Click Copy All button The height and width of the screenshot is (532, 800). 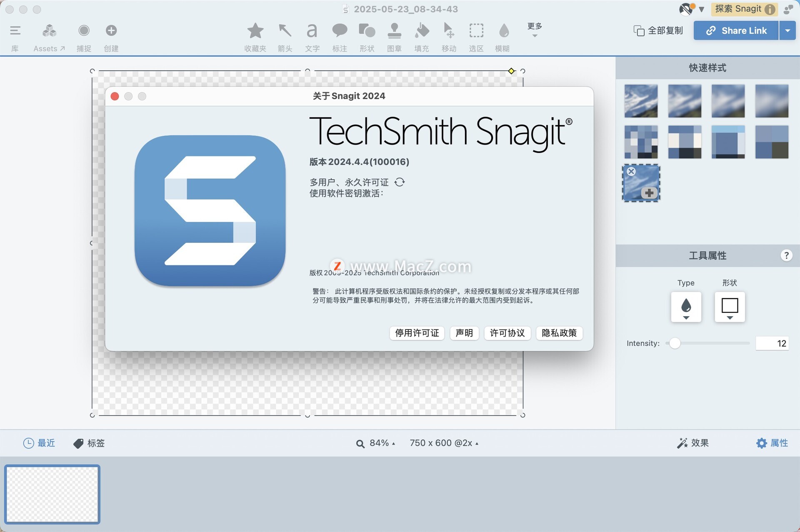[x=658, y=30]
